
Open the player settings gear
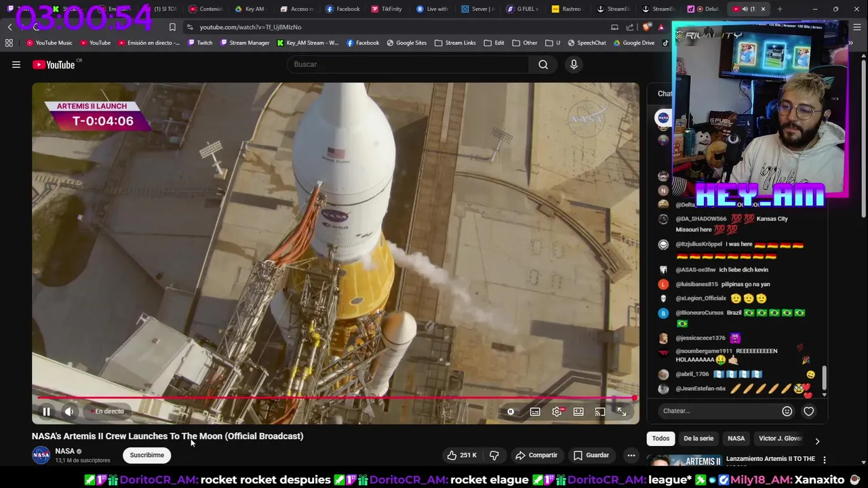click(557, 411)
